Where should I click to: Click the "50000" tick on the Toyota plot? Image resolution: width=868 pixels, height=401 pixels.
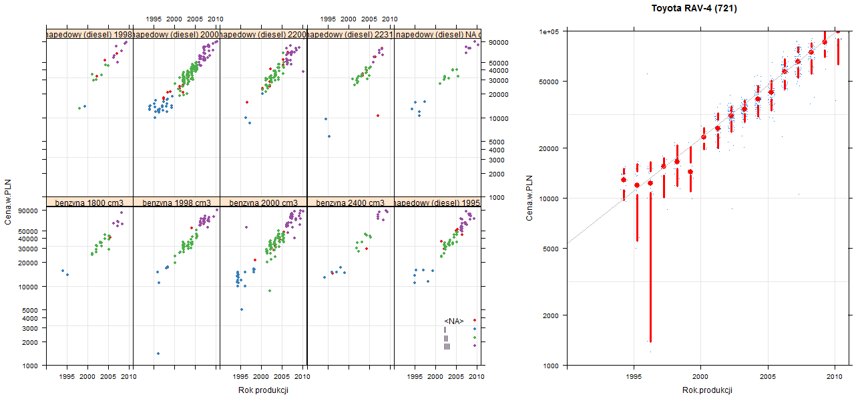(549, 82)
